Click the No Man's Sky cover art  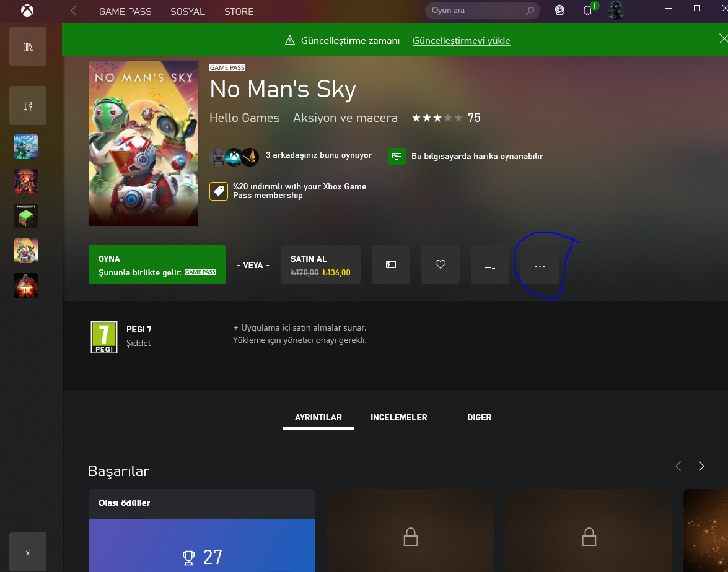pos(144,144)
